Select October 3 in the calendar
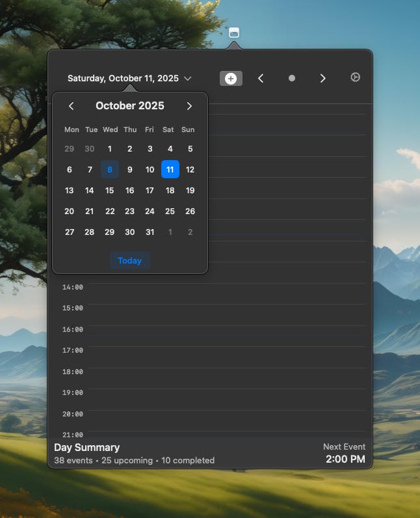This screenshot has width=420, height=518. 150,149
